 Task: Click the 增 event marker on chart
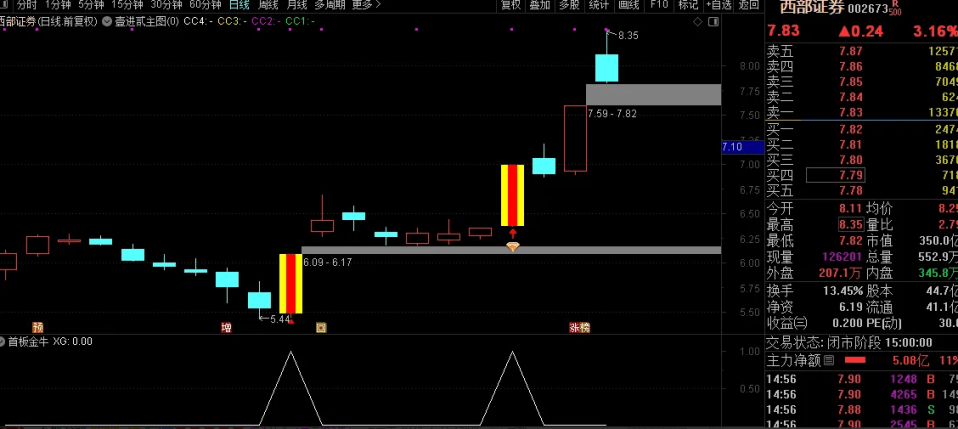226,327
